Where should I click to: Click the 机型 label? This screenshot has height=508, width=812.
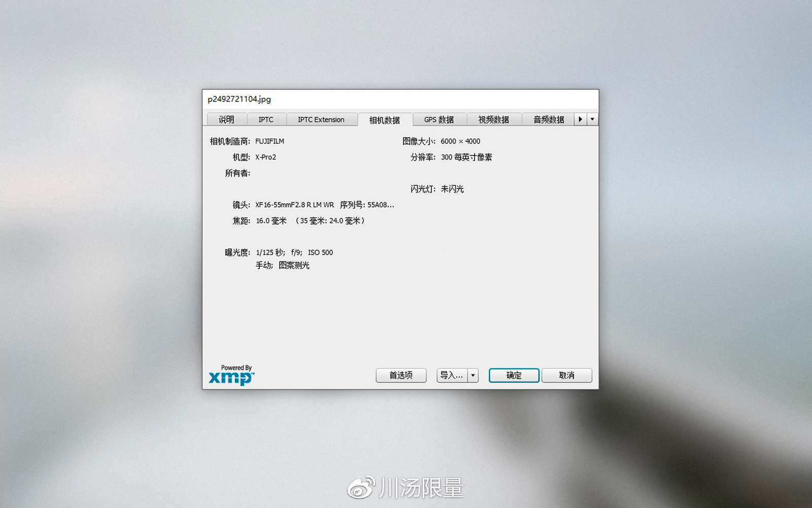point(242,157)
